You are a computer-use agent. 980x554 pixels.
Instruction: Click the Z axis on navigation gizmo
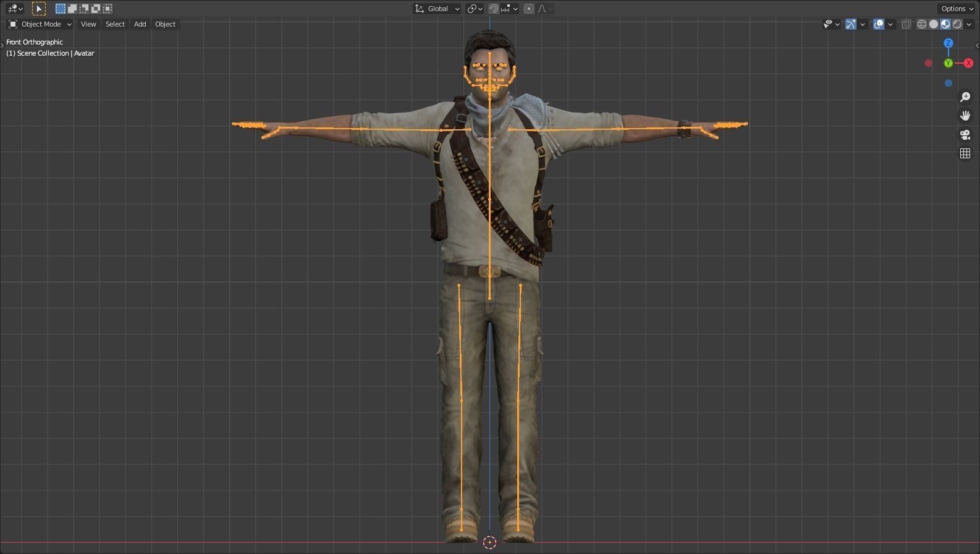[948, 43]
